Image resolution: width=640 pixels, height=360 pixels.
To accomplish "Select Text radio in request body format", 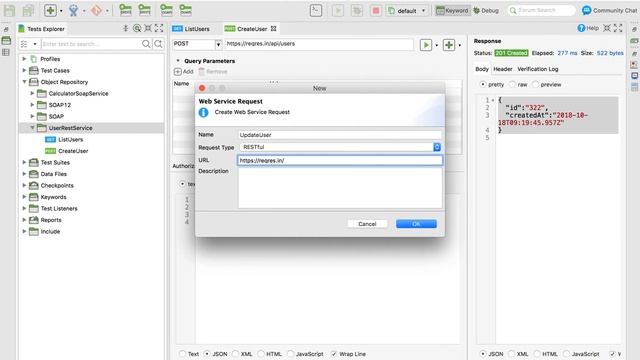I will (x=182, y=354).
